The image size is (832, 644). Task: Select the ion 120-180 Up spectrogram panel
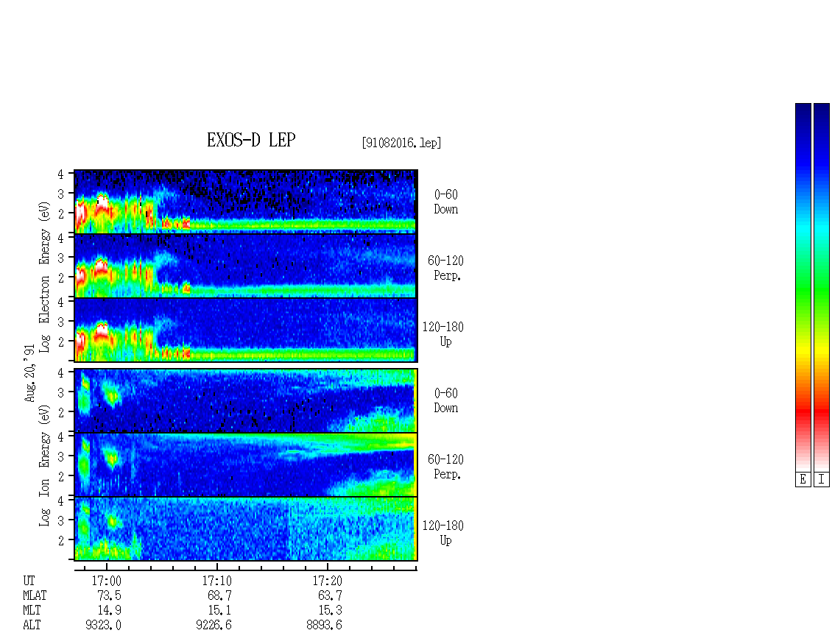click(x=246, y=529)
